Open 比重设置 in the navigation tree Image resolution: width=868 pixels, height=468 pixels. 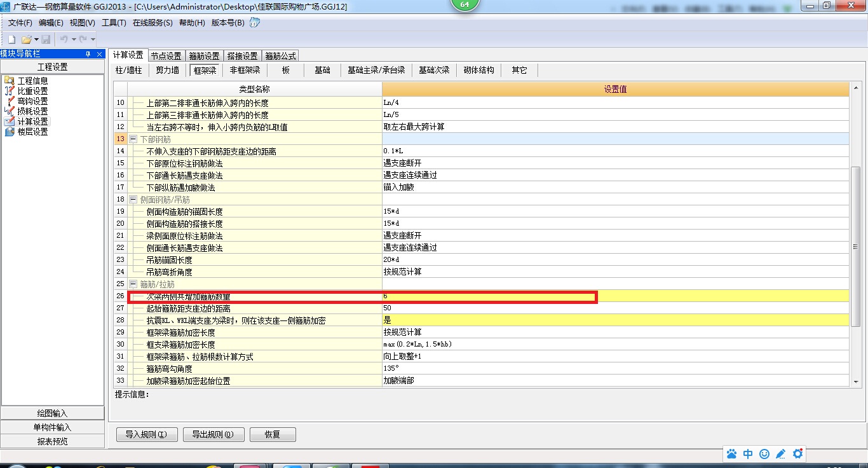(x=32, y=91)
